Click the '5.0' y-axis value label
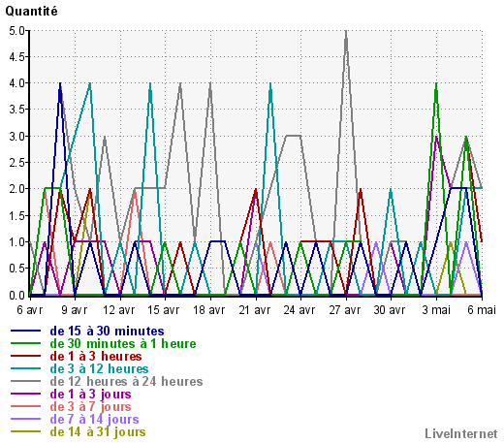This screenshot has width=504, height=443. pos(16,31)
